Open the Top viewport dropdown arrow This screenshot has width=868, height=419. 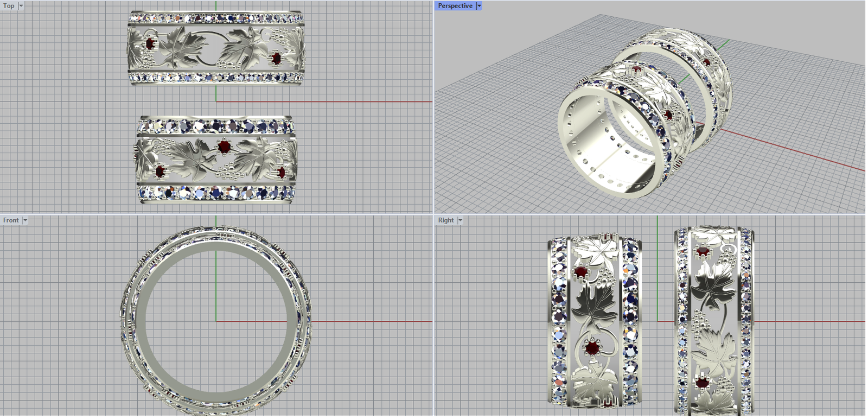(21, 6)
